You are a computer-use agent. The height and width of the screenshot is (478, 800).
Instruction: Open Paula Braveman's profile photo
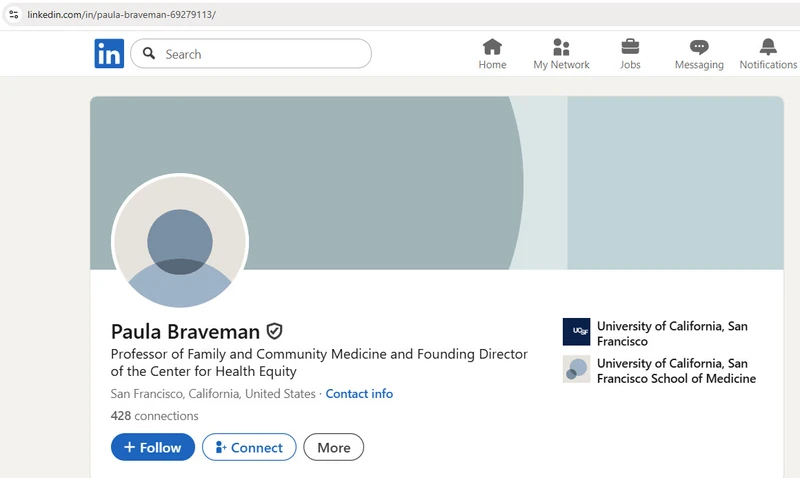[180, 241]
